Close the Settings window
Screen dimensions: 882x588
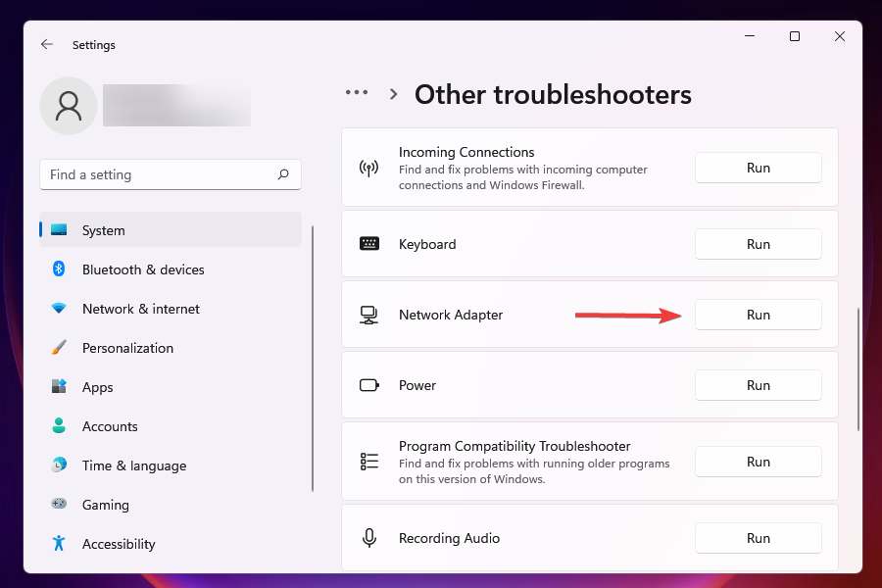click(839, 36)
